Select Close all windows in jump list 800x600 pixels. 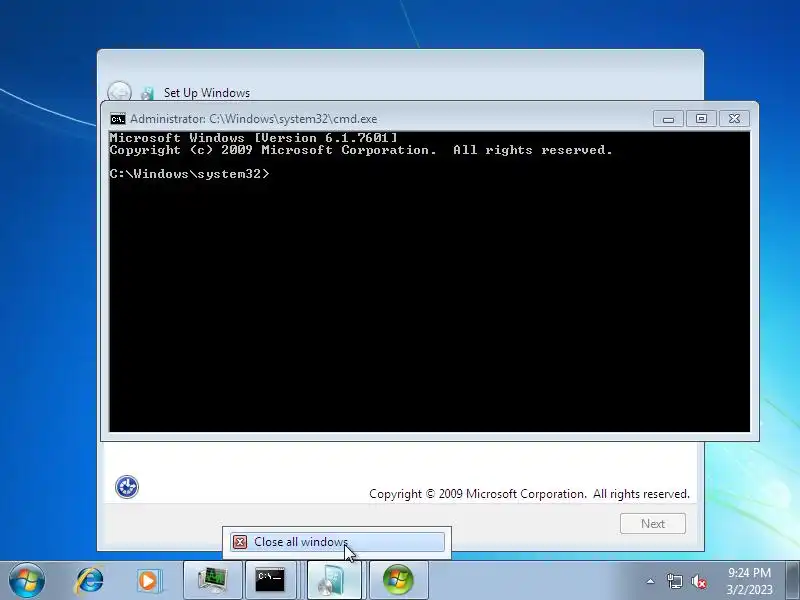pyautogui.click(x=337, y=542)
